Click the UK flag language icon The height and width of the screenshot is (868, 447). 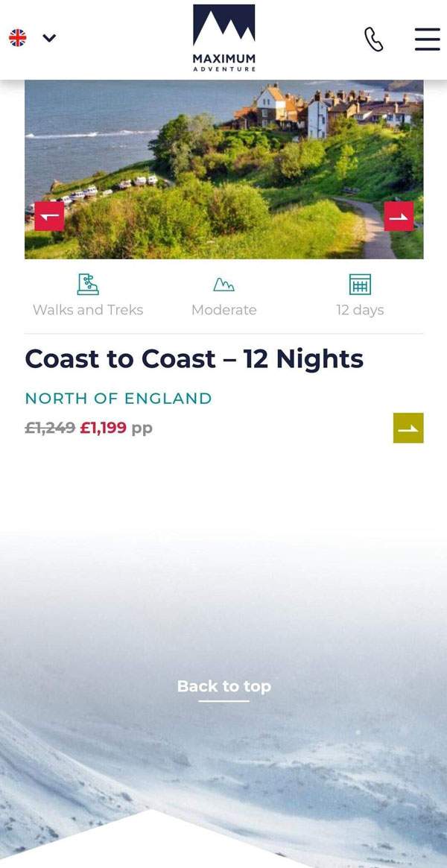[17, 38]
